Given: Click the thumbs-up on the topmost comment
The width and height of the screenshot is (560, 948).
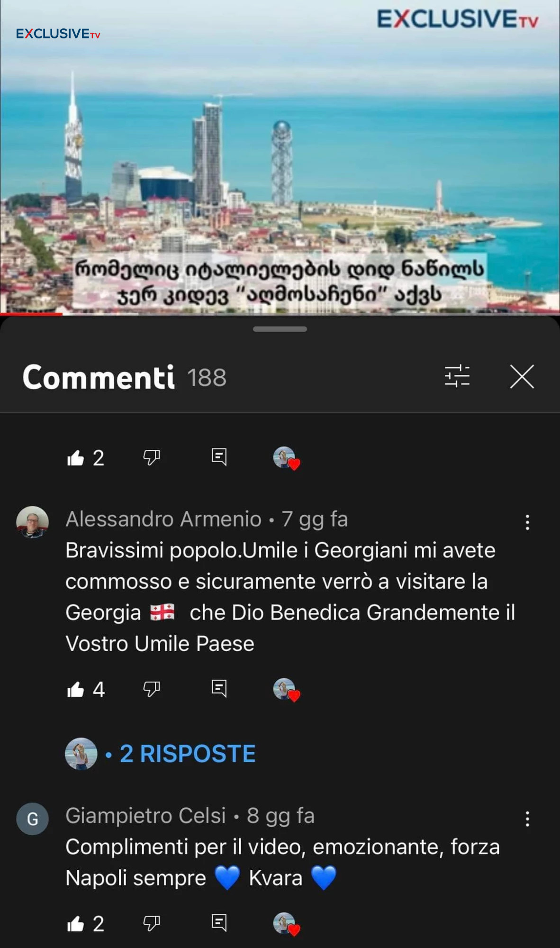Looking at the screenshot, I should pyautogui.click(x=75, y=458).
